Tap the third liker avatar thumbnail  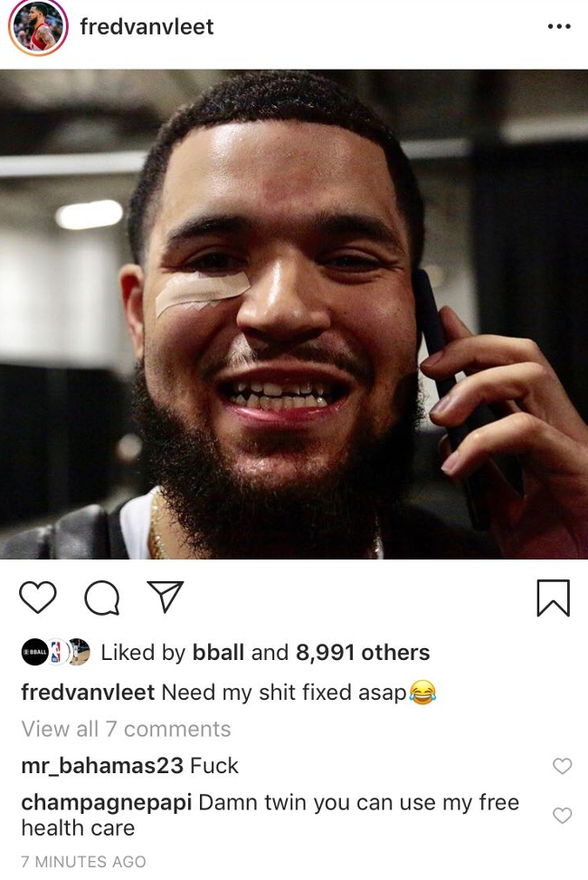click(x=79, y=652)
